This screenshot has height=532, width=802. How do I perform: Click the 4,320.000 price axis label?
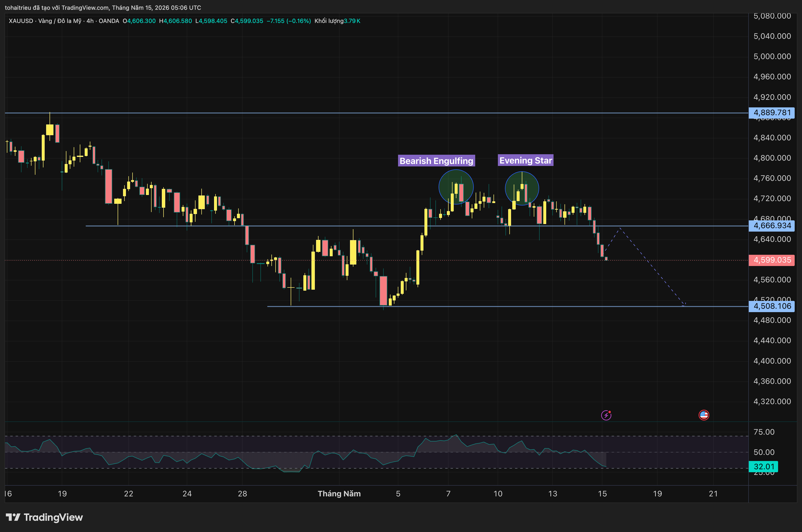click(x=772, y=401)
